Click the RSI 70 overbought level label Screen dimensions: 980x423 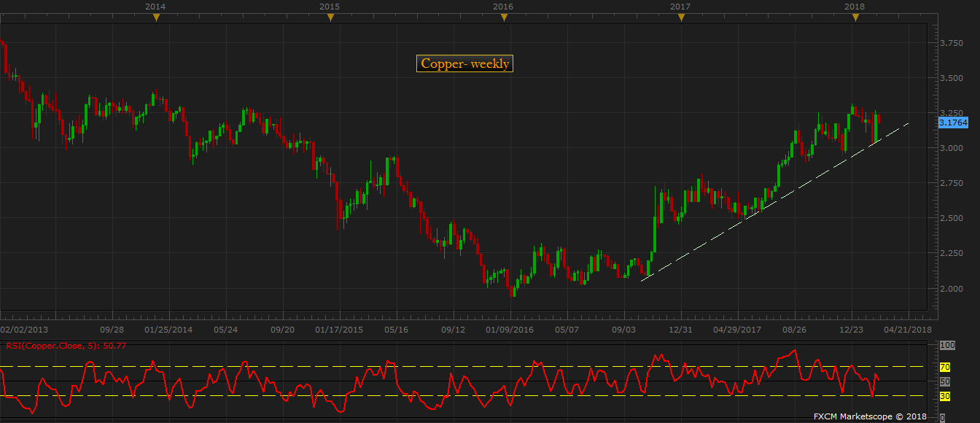click(x=945, y=367)
